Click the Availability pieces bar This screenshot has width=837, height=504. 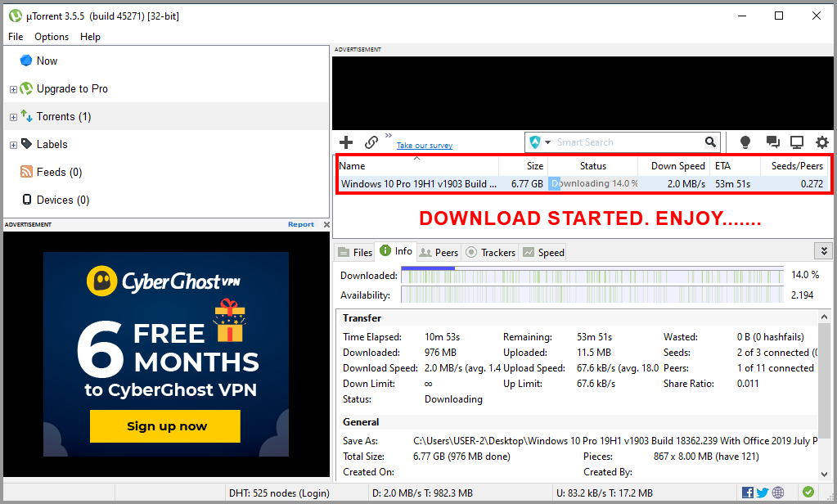tap(592, 295)
